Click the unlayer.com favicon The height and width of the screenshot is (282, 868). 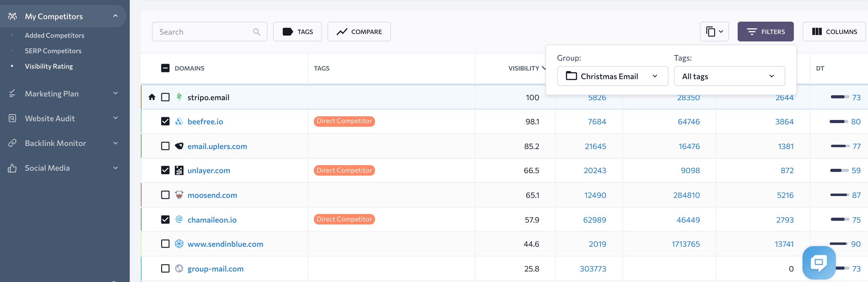pos(179,170)
